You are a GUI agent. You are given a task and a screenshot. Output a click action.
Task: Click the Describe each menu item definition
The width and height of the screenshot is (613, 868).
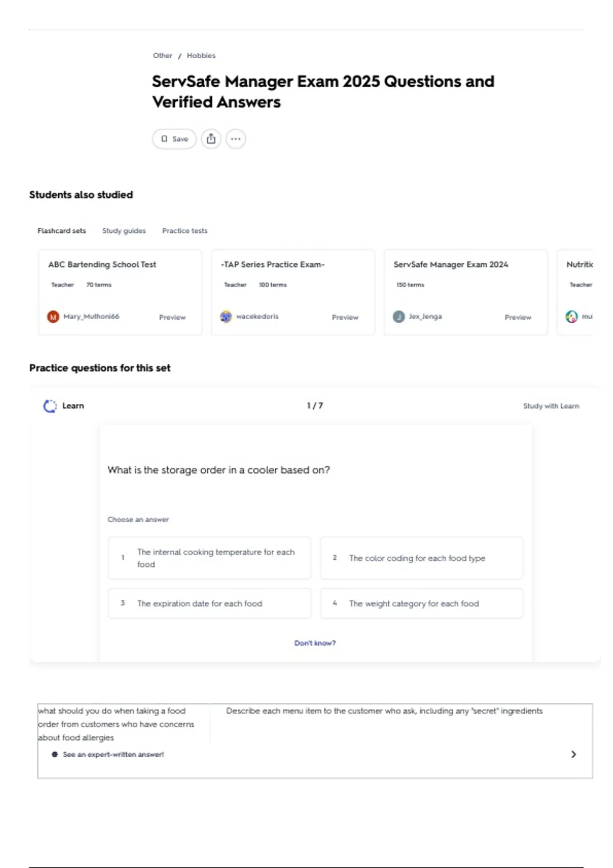point(384,711)
